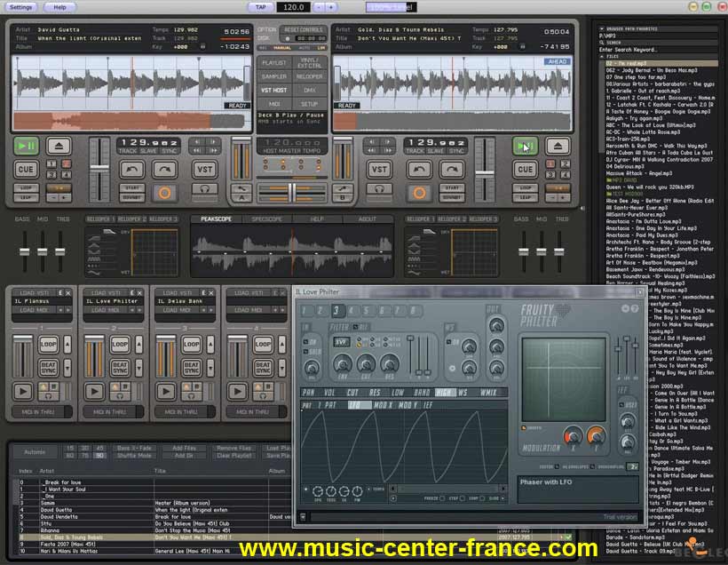This screenshot has height=565, width=728.
Task: Open editor (E) for IL Flangus slot
Action: click(x=60, y=293)
